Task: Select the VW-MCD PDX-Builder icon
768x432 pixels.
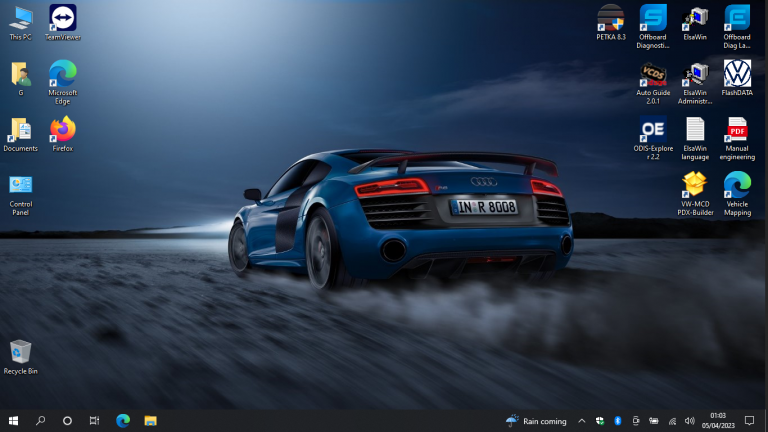Action: coord(695,185)
